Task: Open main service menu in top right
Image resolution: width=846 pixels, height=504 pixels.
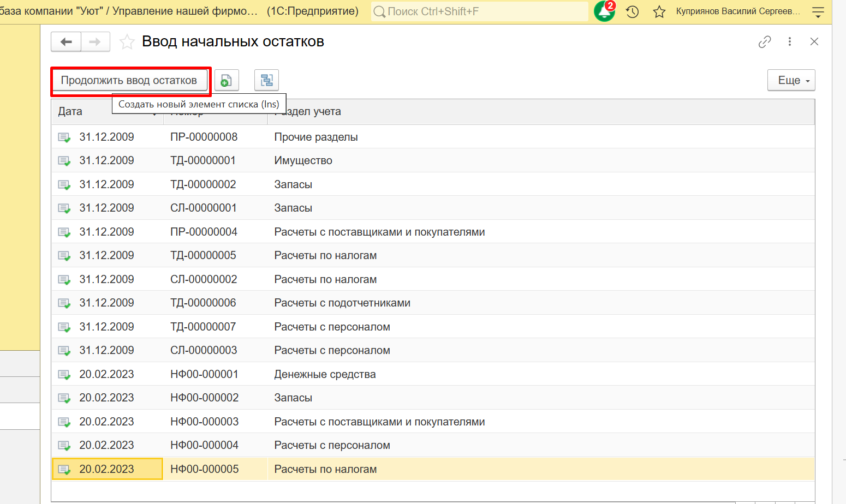Action: (x=818, y=11)
